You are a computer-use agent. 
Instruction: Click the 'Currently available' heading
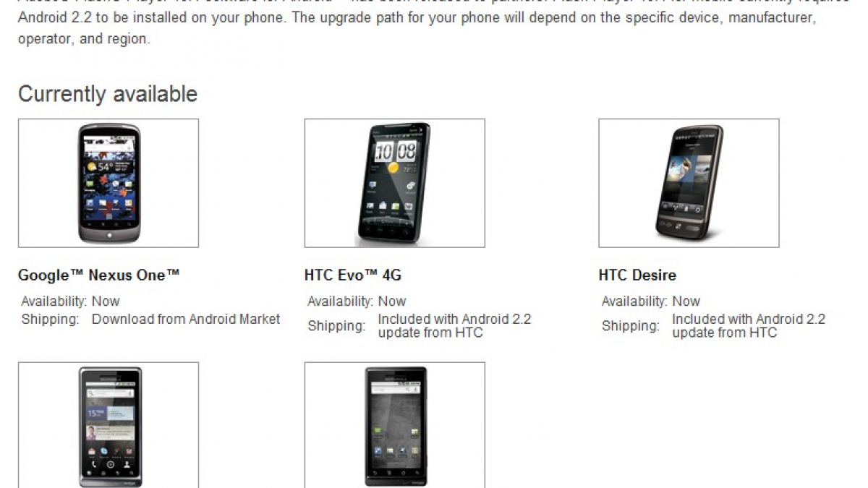tap(108, 94)
